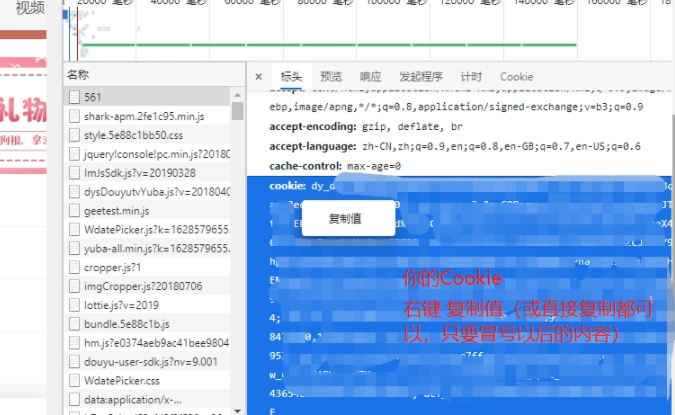Select douyu-user-sdk.js?nv=9.001 request
Viewport: 675px width, 415px height.
(x=147, y=362)
